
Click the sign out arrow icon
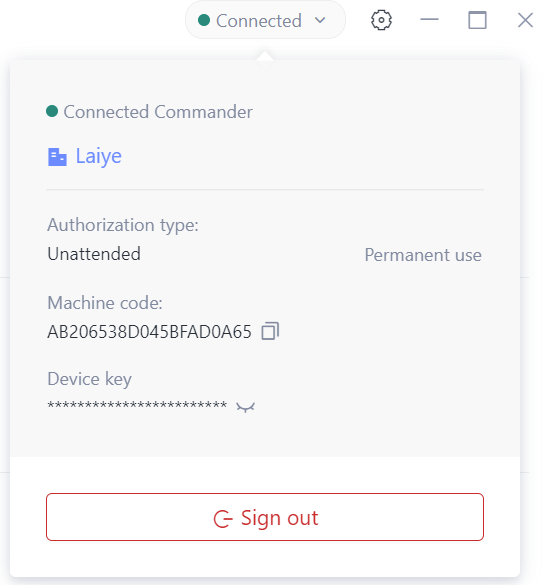coord(223,519)
